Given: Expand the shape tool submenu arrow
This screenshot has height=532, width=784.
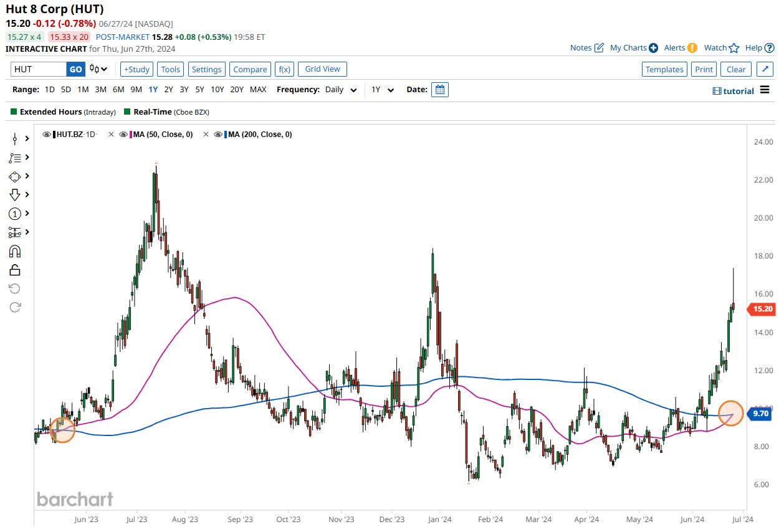Looking at the screenshot, I should point(27,176).
